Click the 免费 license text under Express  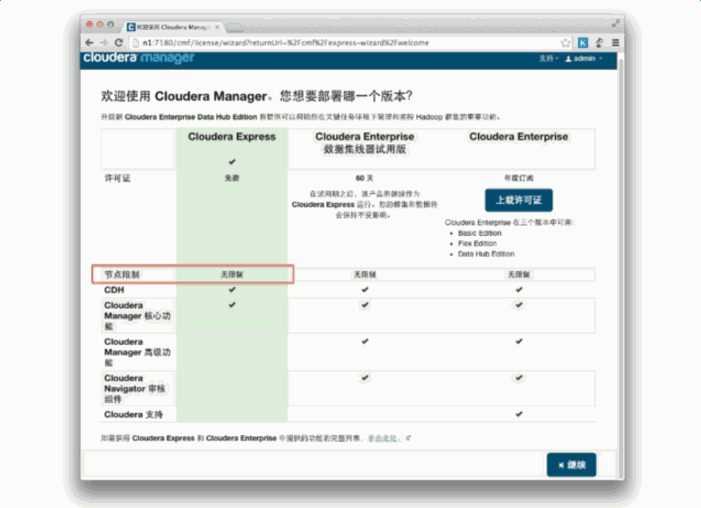click(x=232, y=178)
